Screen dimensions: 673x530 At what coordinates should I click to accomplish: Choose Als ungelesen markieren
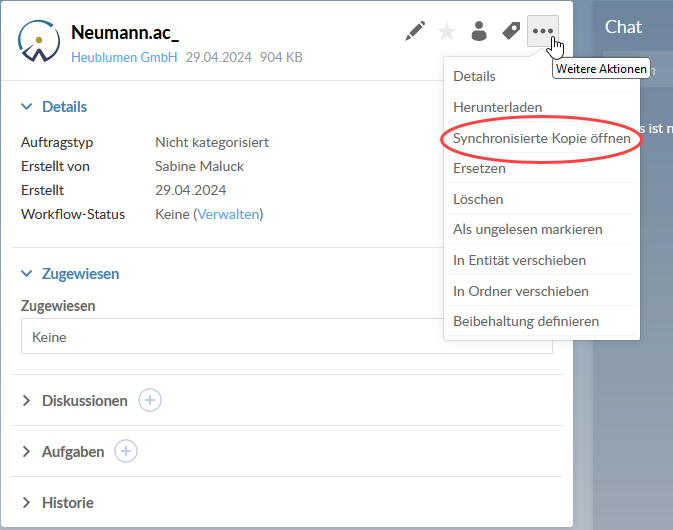coord(542,230)
